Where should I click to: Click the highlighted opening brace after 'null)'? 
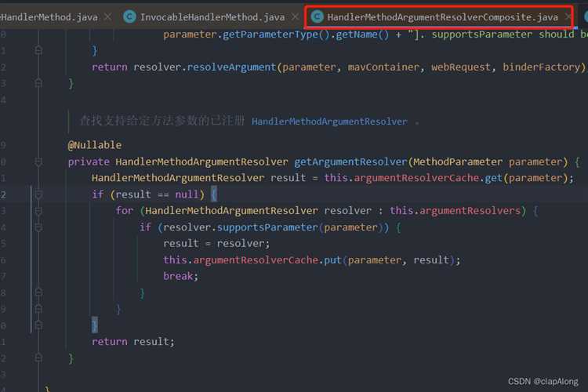(214, 194)
